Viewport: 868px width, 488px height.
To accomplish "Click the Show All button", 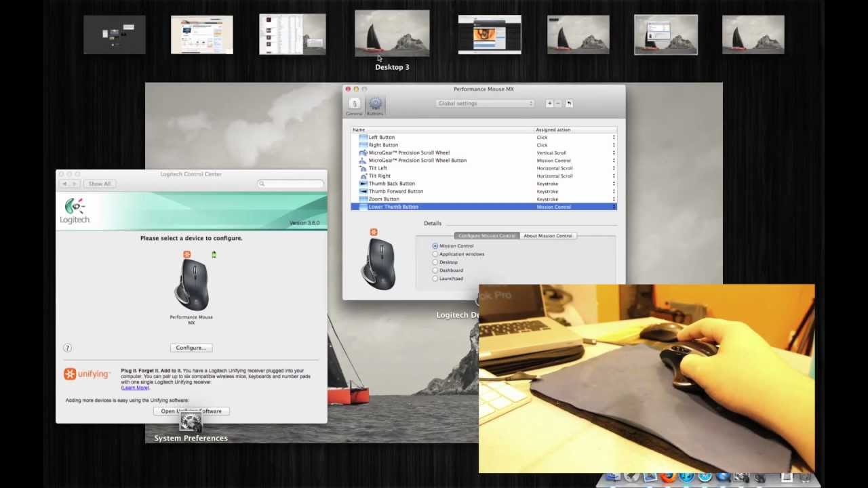I will (x=99, y=184).
